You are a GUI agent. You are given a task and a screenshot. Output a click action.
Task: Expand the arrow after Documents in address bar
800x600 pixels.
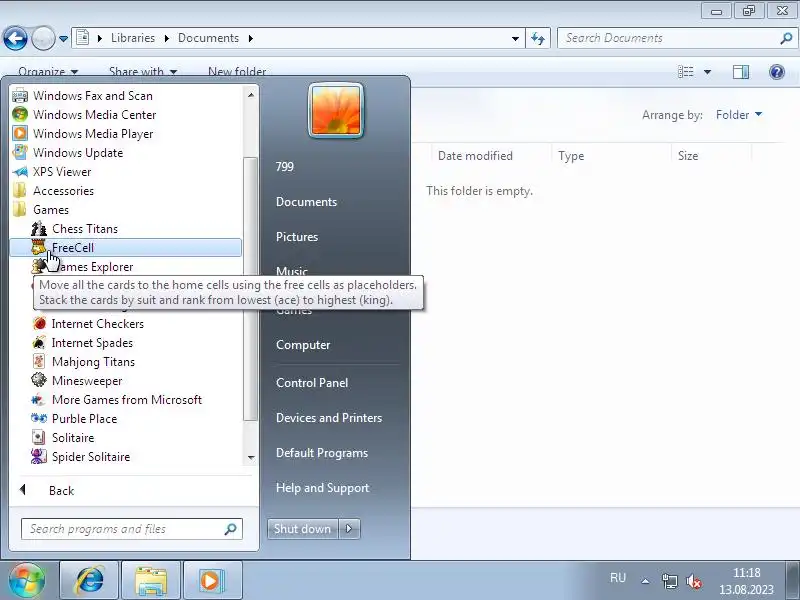tap(251, 38)
